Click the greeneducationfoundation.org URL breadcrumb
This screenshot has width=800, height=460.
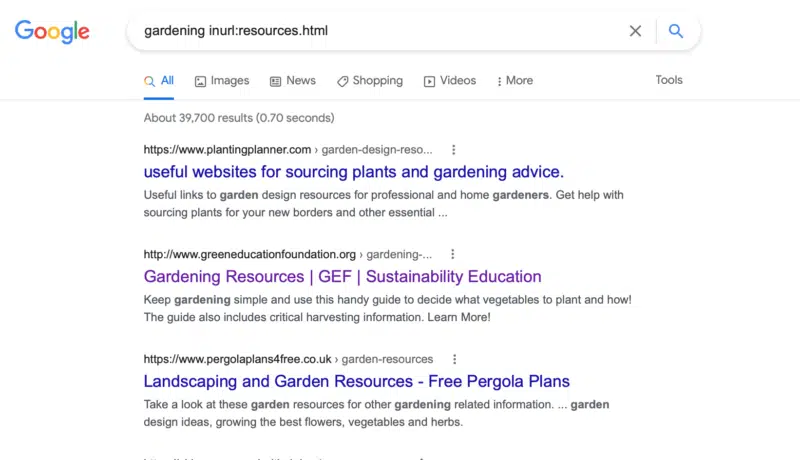288,254
